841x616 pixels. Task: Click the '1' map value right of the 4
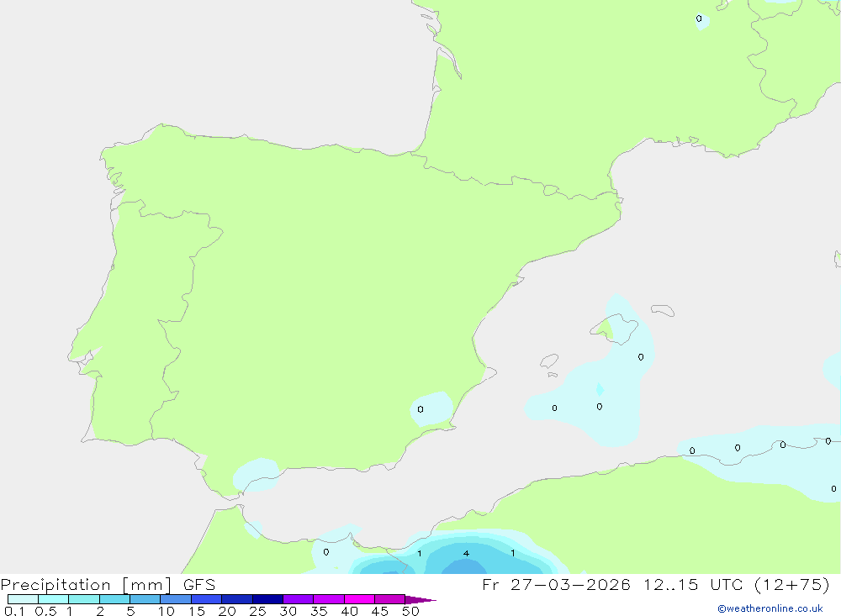pyautogui.click(x=513, y=553)
